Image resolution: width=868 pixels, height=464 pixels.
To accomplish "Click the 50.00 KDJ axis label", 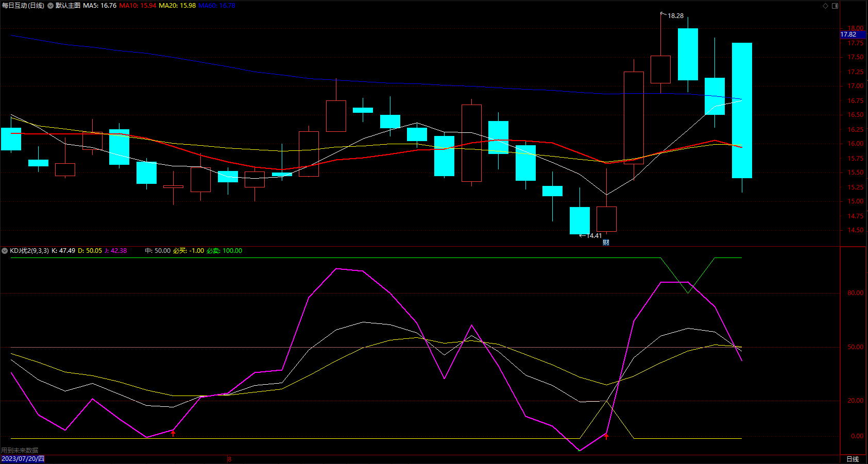I will [856, 347].
